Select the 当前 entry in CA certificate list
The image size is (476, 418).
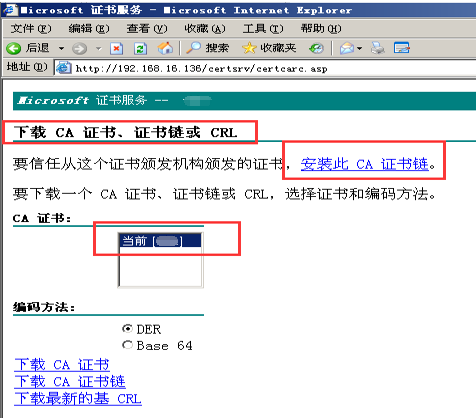pyautogui.click(x=160, y=241)
